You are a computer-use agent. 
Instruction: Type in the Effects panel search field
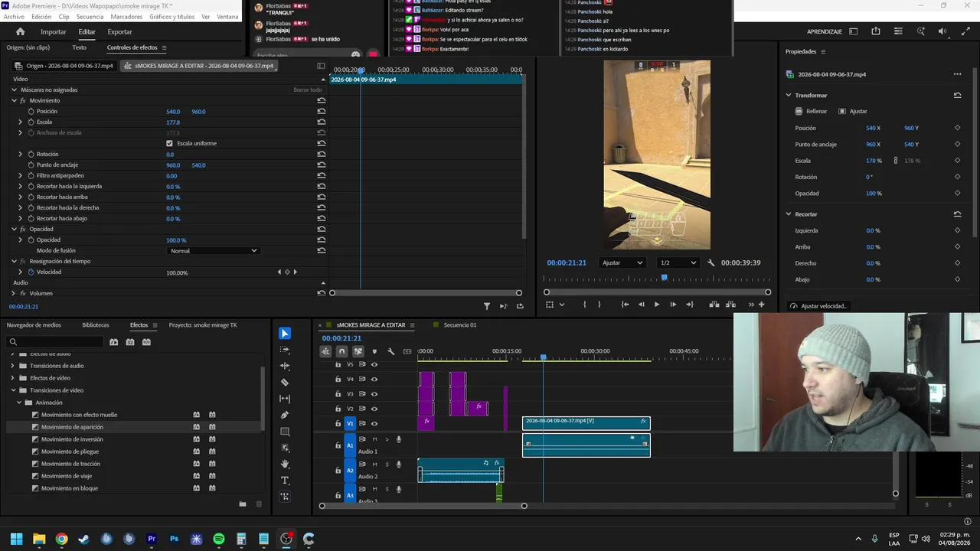tap(54, 342)
